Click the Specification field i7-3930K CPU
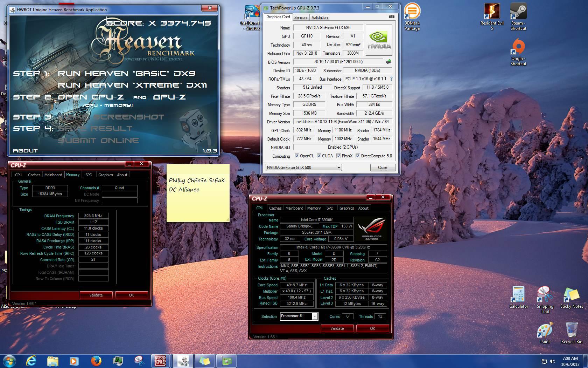Viewport: 588px width, 368px height. click(333, 247)
